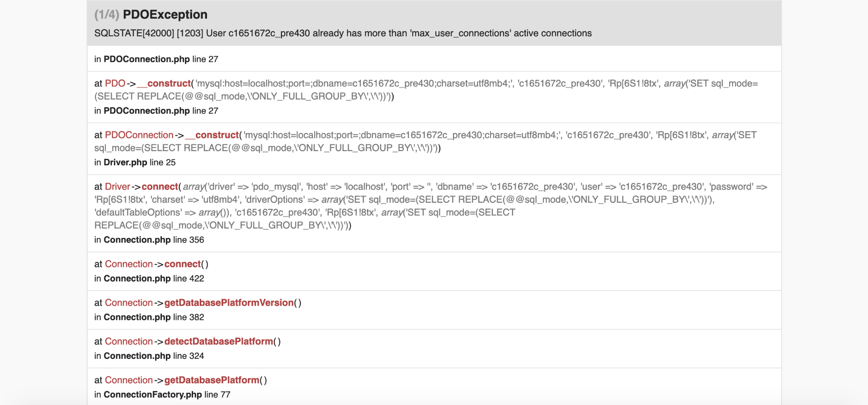Open the Connection.php line 356 reference
868x405 pixels.
(149, 240)
